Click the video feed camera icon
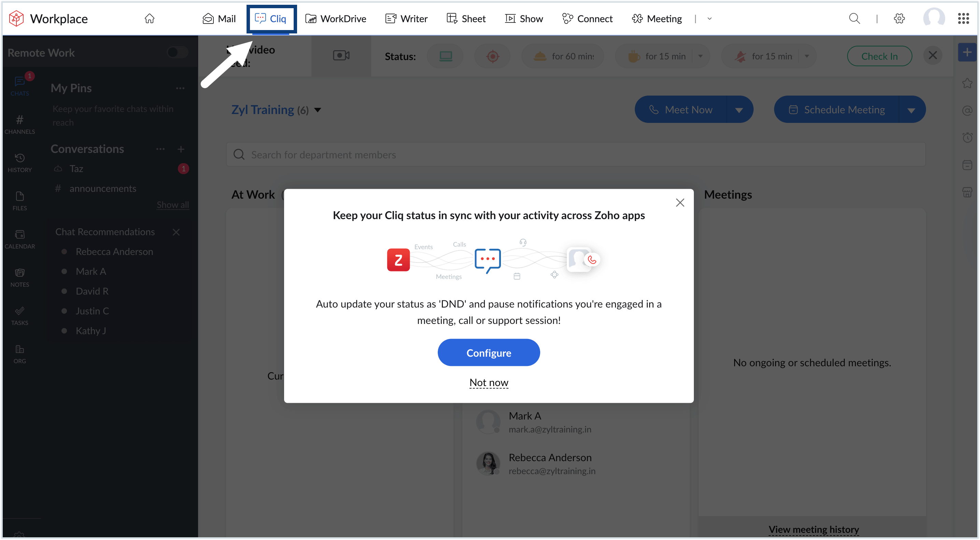 click(x=341, y=56)
